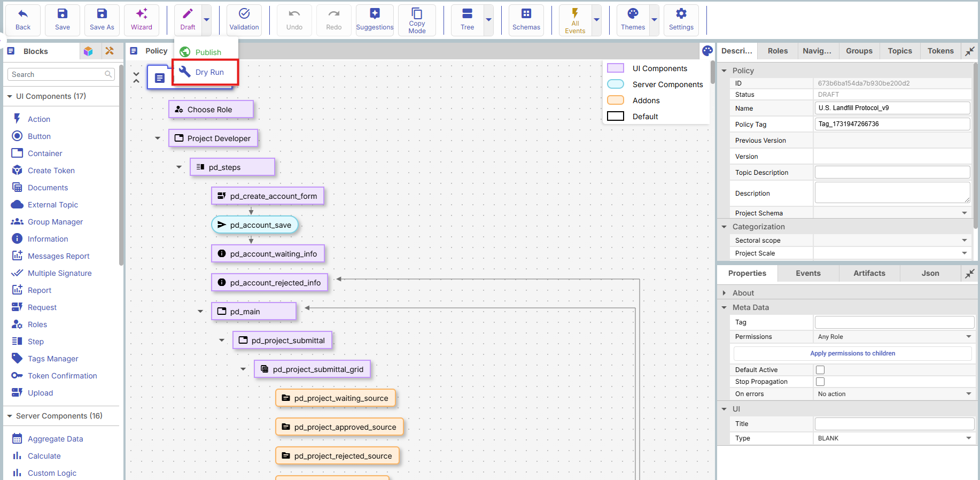Collapse the UI Components block list
The image size is (980, 480).
coord(10,96)
